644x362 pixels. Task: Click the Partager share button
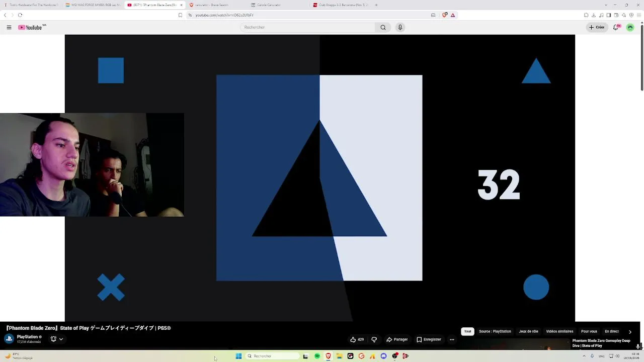click(397, 339)
